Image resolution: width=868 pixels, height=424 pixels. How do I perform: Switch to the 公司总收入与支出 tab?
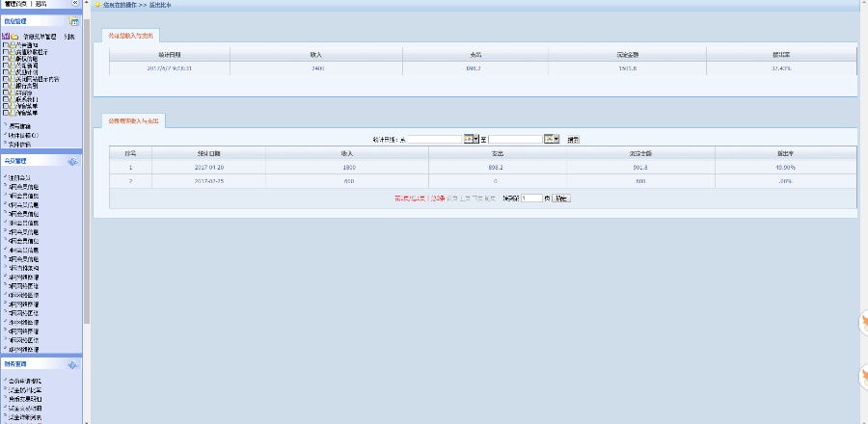(x=131, y=36)
